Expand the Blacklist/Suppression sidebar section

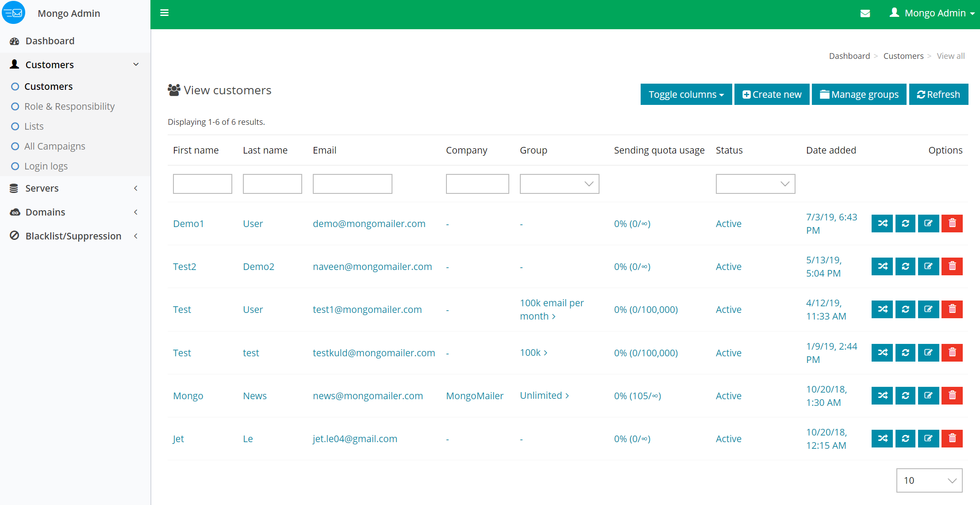pos(75,236)
